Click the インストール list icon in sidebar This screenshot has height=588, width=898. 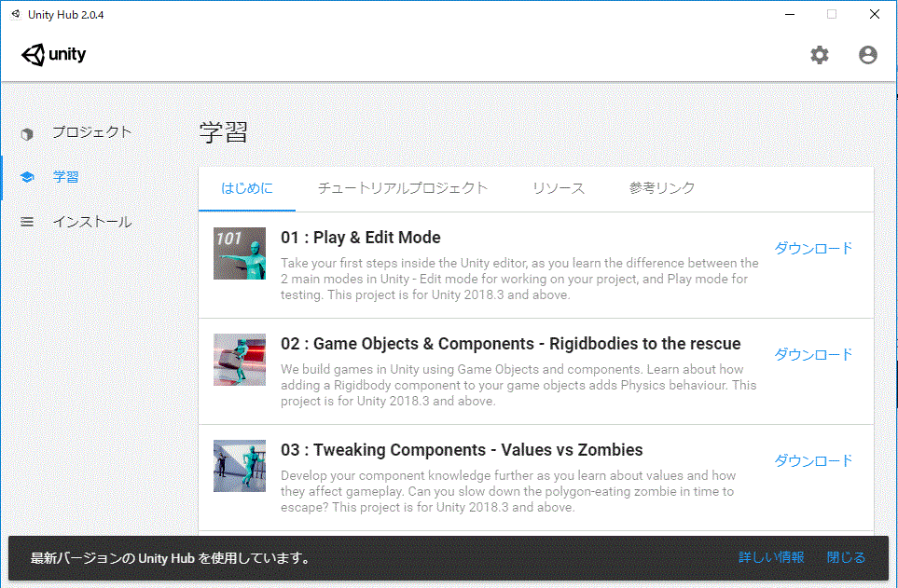coord(27,222)
